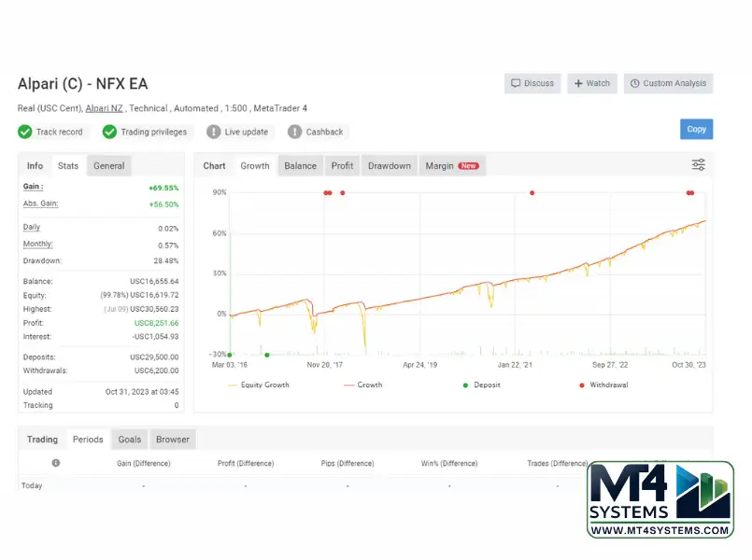Toggle Withdrawal markers in chart legend
Image resolution: width=752 pixels, height=560 pixels.
pos(606,385)
